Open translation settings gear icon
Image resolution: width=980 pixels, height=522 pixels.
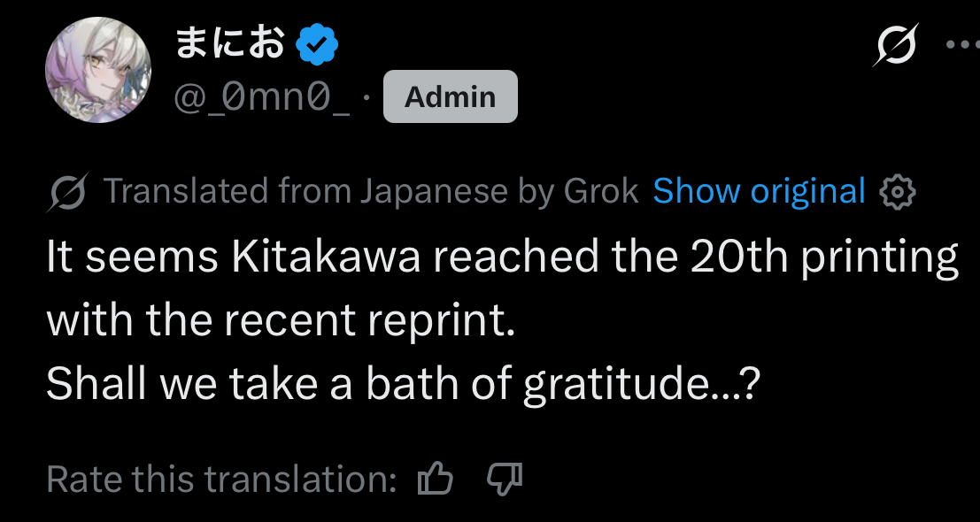coord(897,192)
